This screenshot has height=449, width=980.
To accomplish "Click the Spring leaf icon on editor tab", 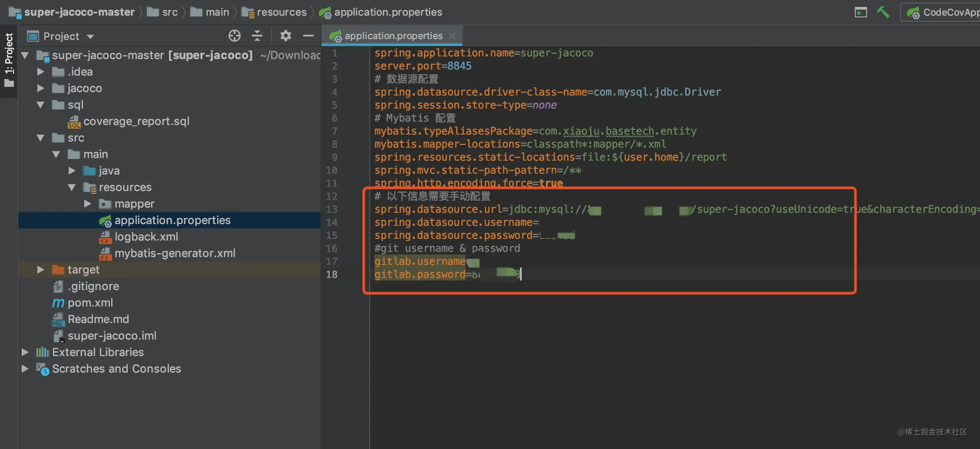I will [x=335, y=36].
